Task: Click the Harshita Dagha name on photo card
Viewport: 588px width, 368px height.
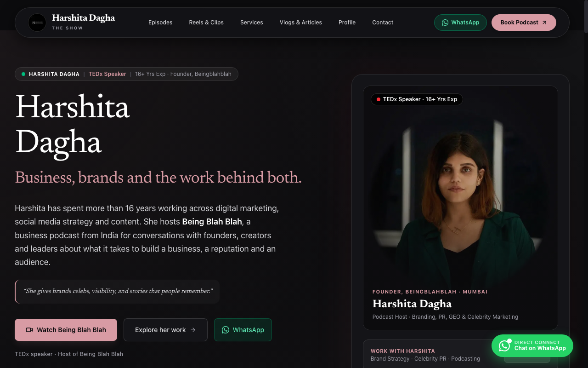Action: [412, 304]
